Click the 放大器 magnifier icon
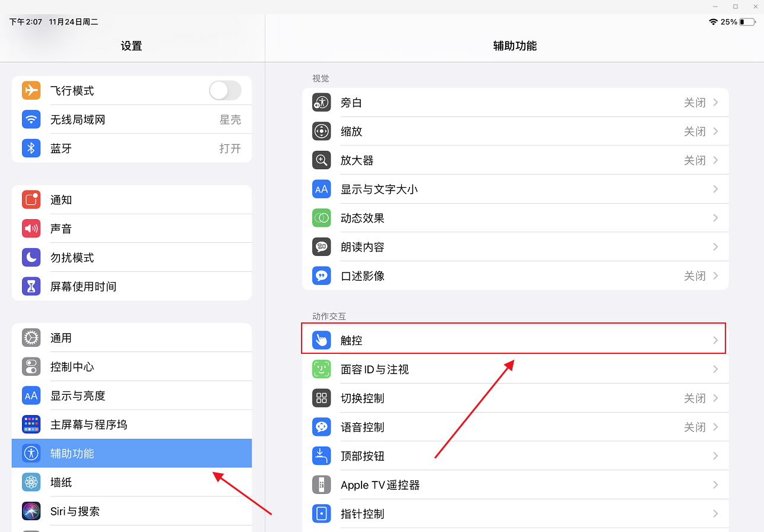764x532 pixels. pyautogui.click(x=321, y=160)
